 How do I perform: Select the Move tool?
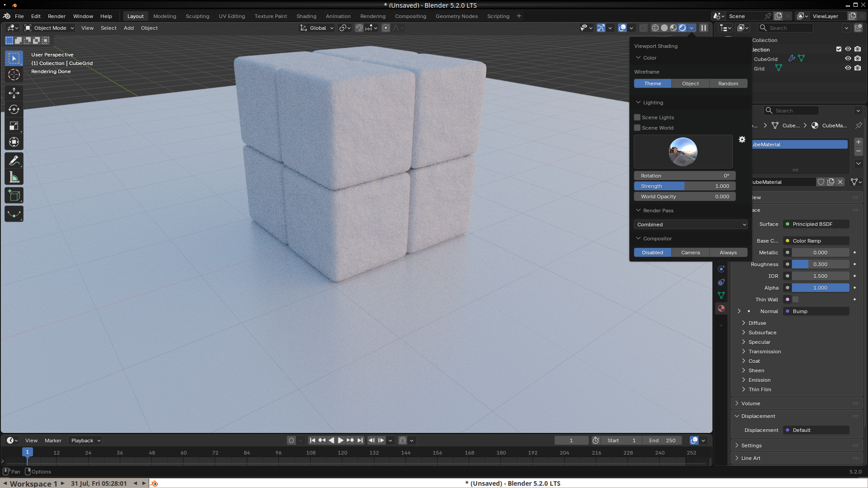click(14, 93)
